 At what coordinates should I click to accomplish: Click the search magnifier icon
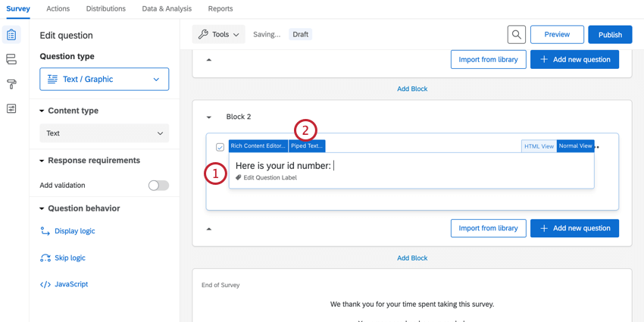coord(516,34)
